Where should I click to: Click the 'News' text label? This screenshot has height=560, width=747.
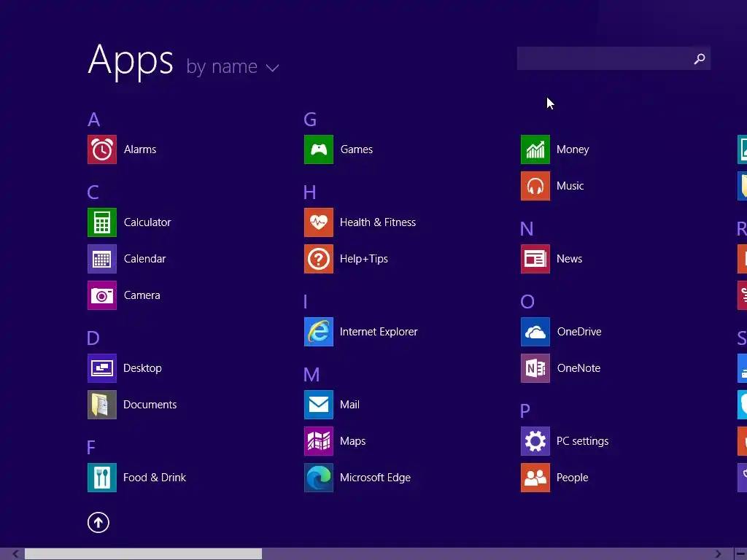tap(569, 259)
